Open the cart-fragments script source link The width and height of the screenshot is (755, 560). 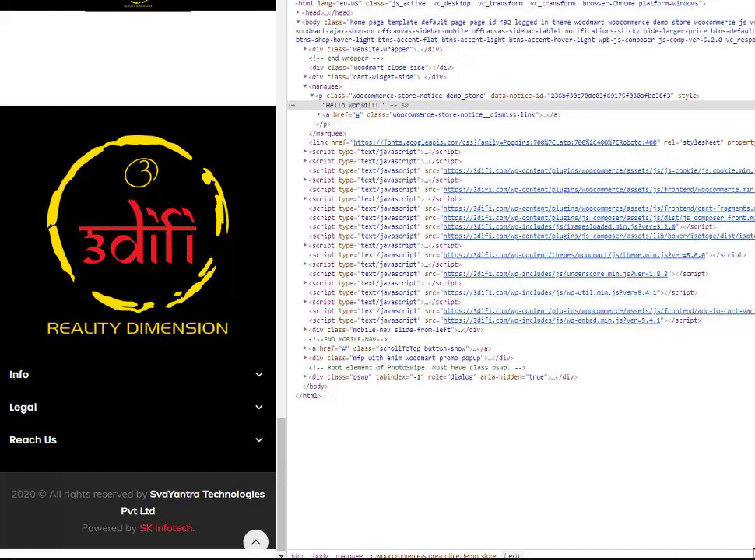[599, 208]
